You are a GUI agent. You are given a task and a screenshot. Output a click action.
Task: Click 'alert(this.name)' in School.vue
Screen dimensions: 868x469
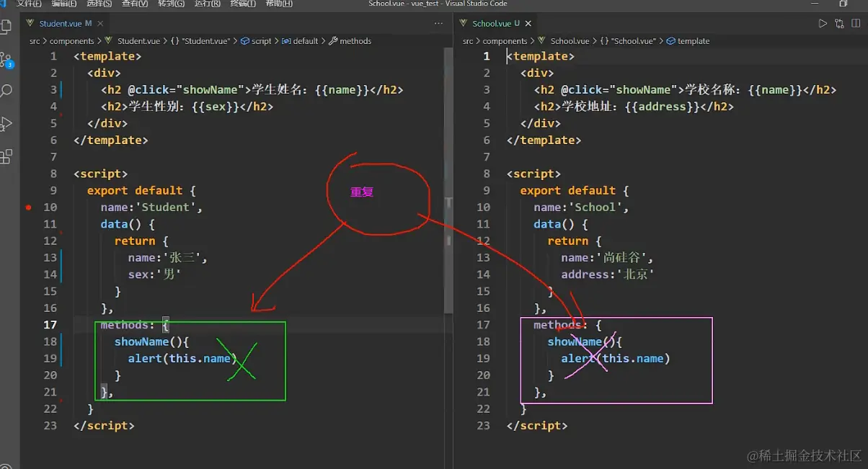point(616,358)
